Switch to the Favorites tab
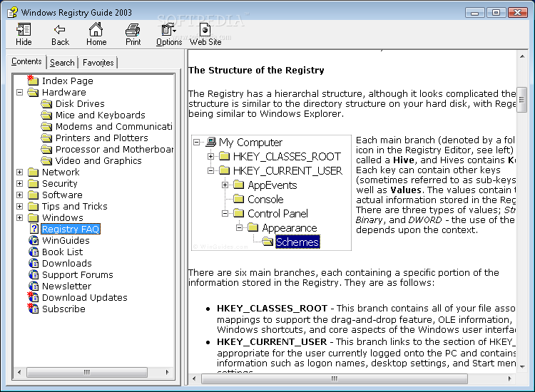Viewport: 535px width, 392px height. click(98, 63)
